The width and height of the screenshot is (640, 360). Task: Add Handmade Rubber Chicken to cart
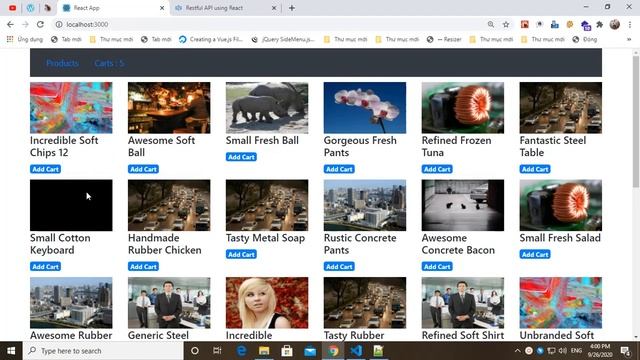(x=143, y=267)
